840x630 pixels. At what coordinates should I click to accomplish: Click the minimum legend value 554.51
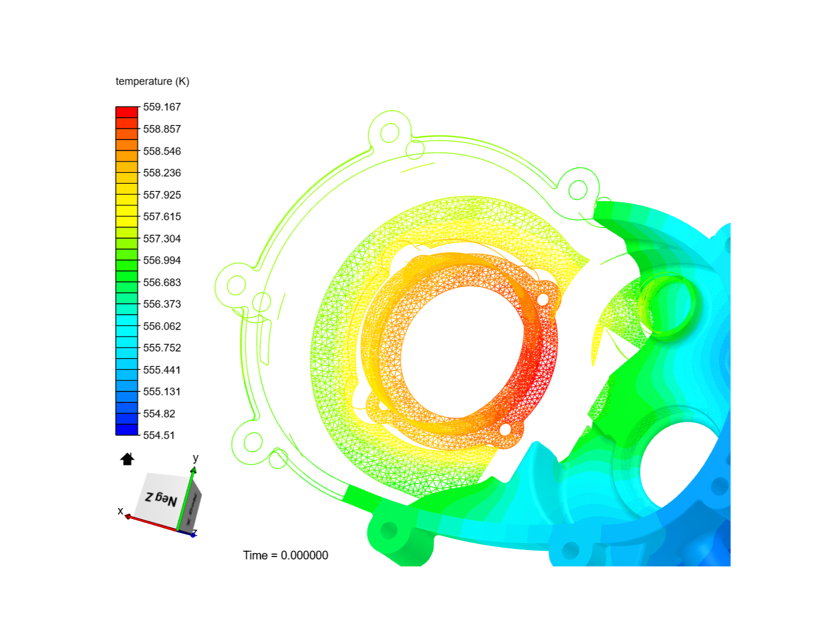point(159,435)
